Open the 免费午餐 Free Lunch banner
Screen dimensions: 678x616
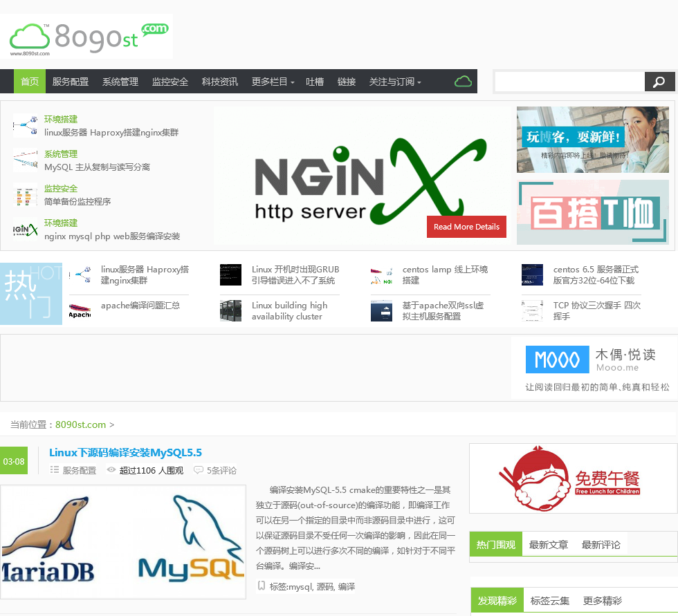pos(574,478)
